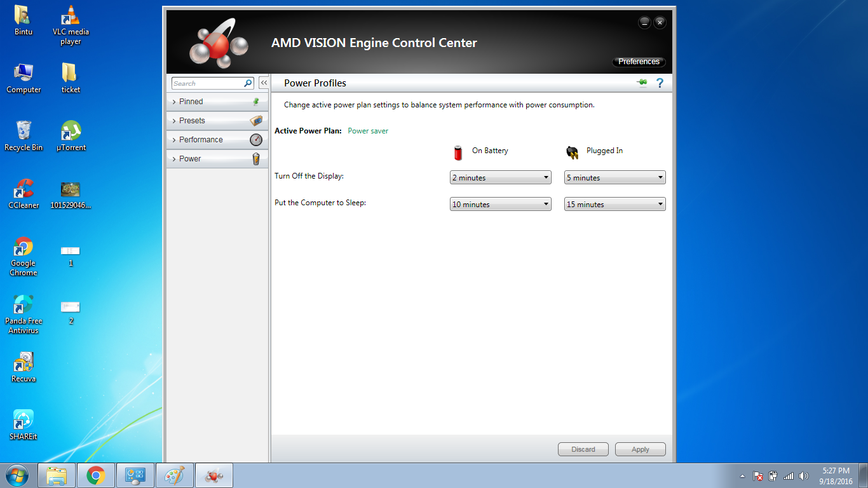Click the pin page green pushpin icon

click(x=642, y=83)
